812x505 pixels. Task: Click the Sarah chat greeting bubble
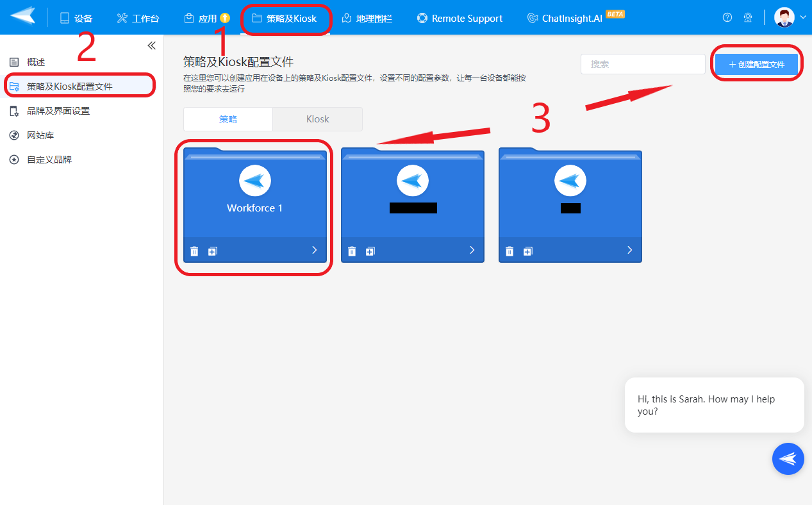click(715, 405)
